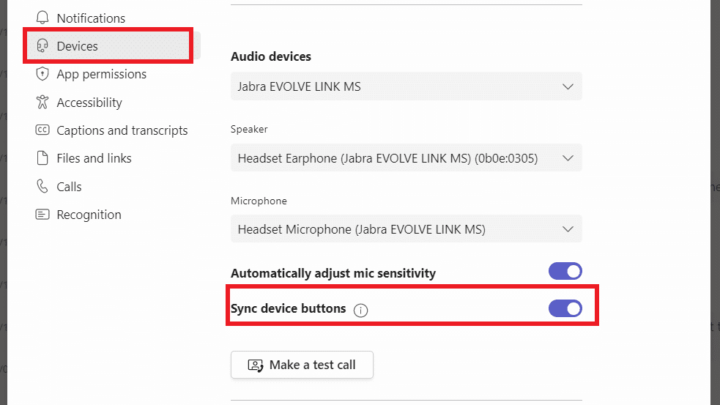Disable Automatically adjust mic sensitivity toggle

[565, 272]
